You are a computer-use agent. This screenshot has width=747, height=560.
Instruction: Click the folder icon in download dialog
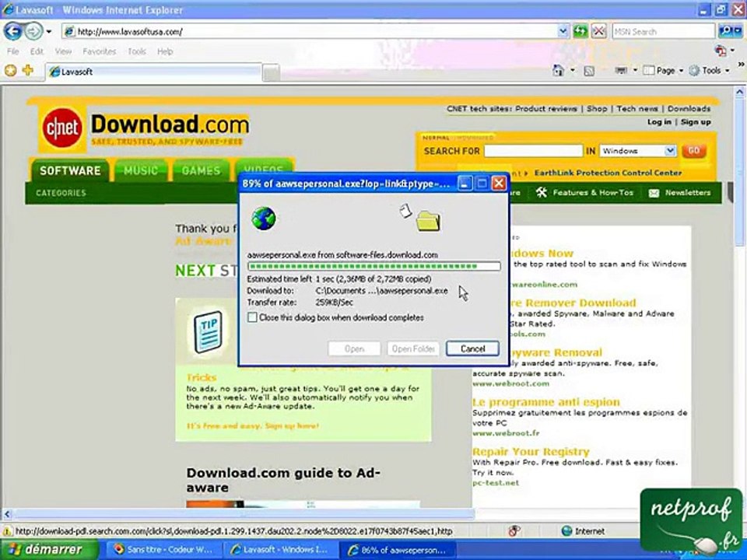point(428,221)
